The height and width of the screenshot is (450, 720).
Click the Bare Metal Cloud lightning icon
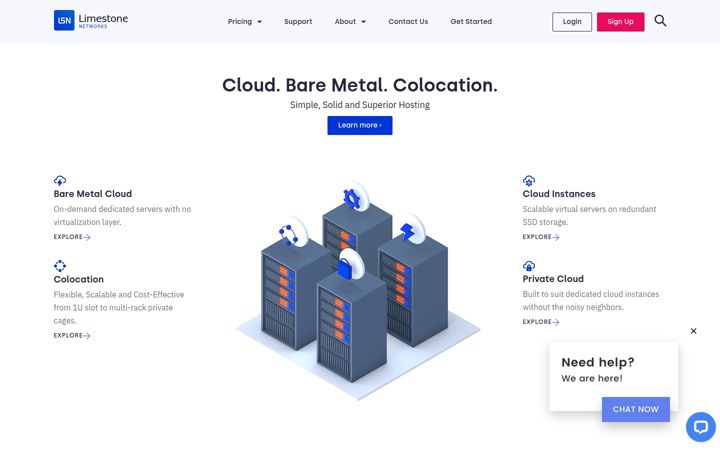pos(60,180)
